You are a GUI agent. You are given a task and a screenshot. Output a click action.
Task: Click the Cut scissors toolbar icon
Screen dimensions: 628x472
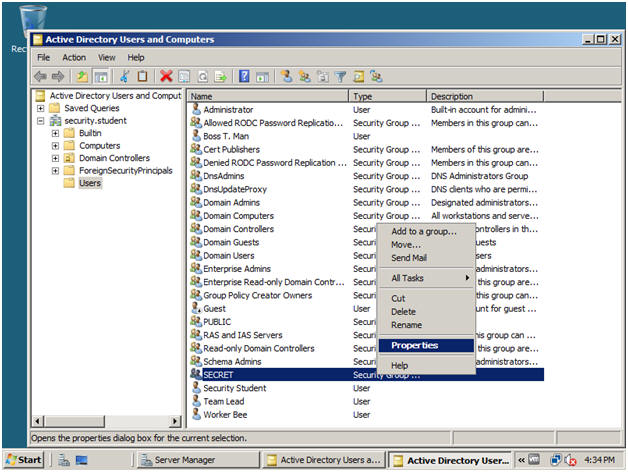pos(125,76)
